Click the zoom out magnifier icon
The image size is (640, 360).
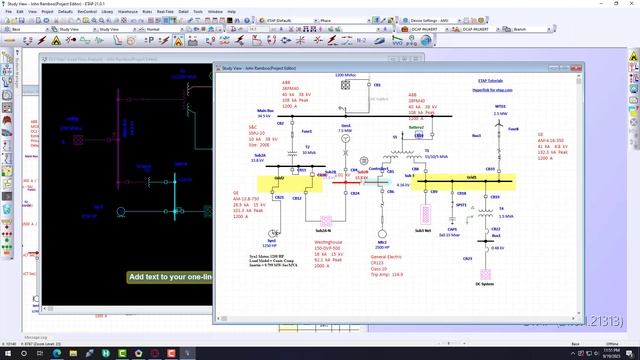(102, 20)
